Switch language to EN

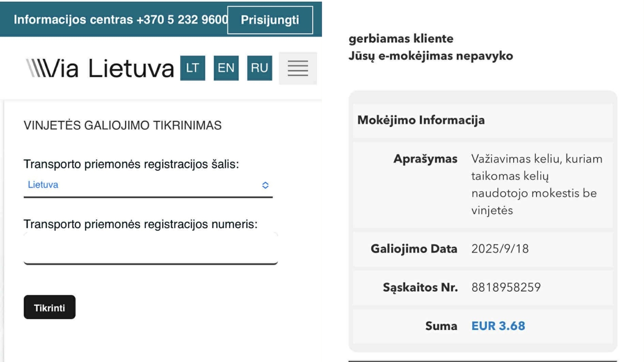point(226,68)
